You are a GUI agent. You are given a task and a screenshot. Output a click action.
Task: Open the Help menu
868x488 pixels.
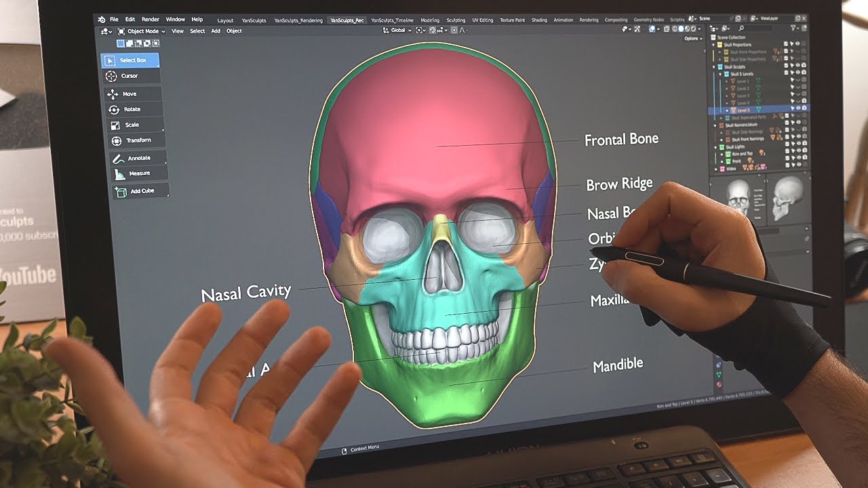pyautogui.click(x=197, y=20)
